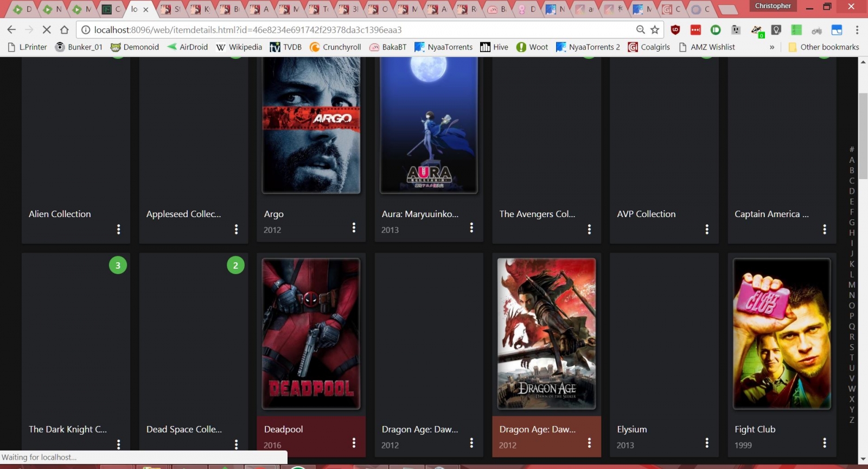Click the scrollbar down arrow
868x469 pixels.
point(863,459)
